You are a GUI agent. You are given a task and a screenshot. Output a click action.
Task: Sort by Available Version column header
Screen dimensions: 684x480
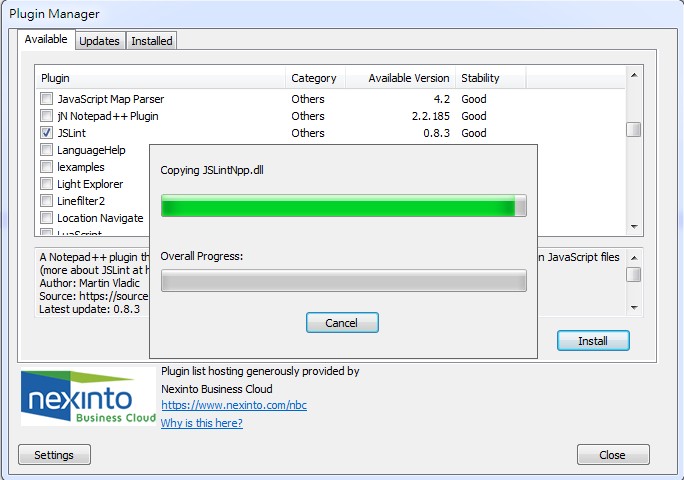pos(400,78)
